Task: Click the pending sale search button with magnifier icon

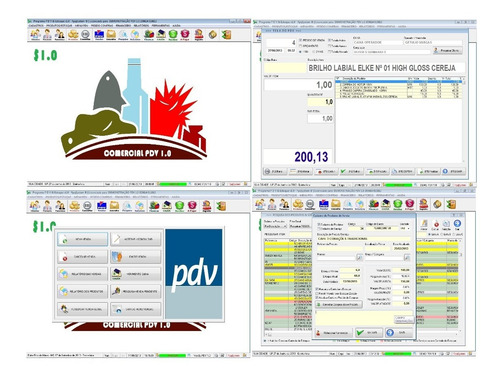Action: (x=136, y=292)
